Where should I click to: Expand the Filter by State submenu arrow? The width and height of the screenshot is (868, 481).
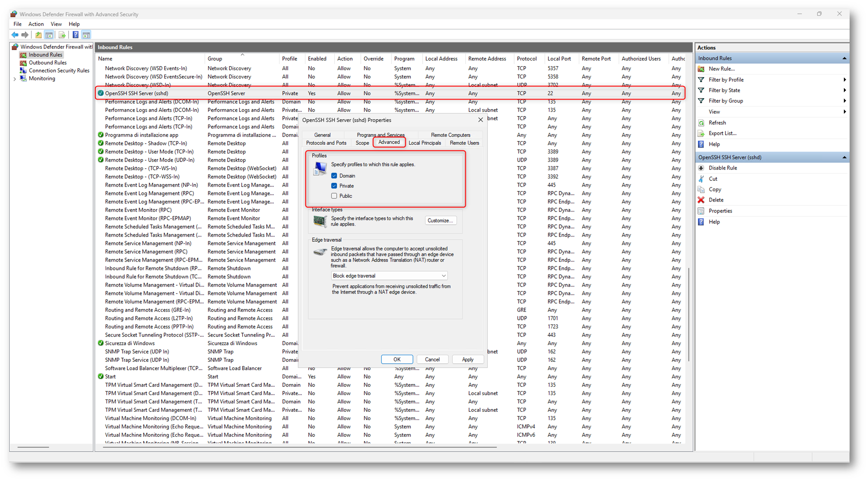[x=844, y=90]
